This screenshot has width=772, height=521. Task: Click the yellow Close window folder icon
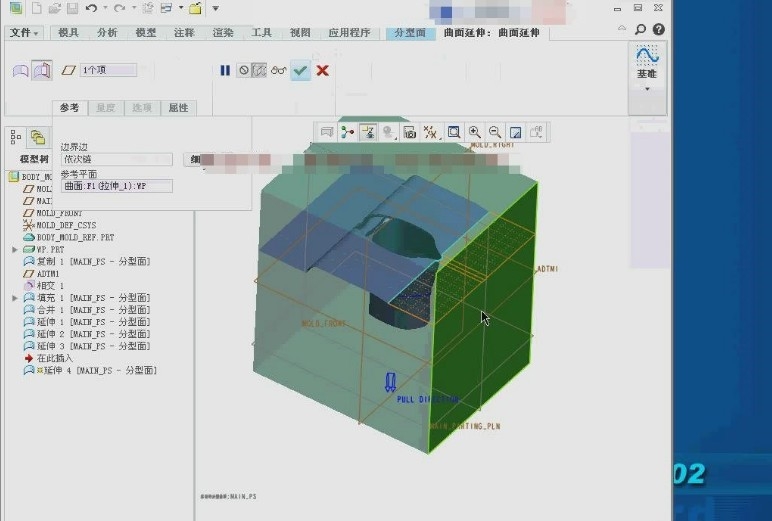[x=195, y=8]
